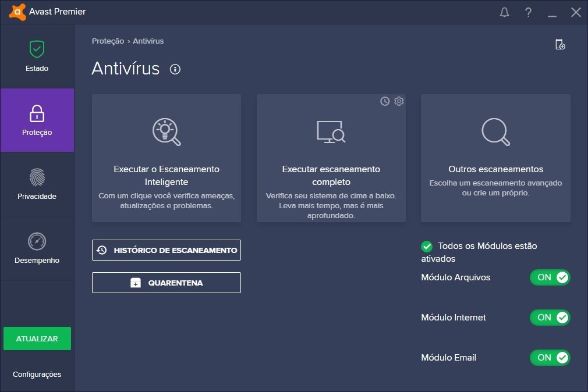The height and width of the screenshot is (392, 588).
Task: Open the Desempenho gauge section
Action: (37, 248)
